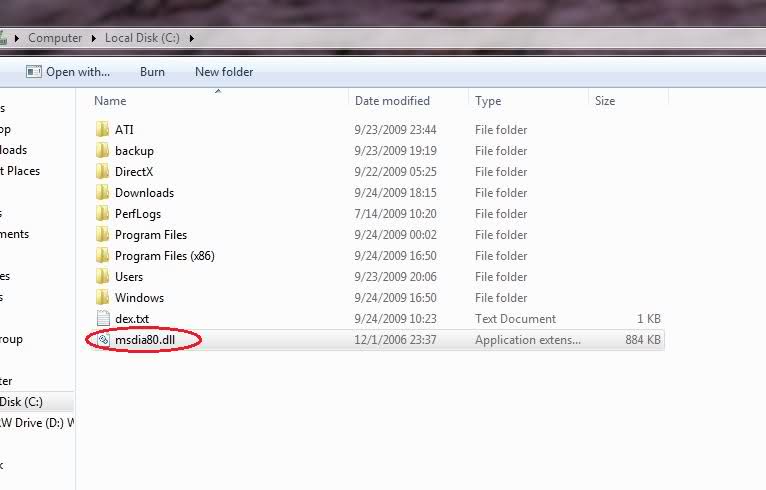Click the Program Files folder icon
The height and width of the screenshot is (490, 766).
click(x=103, y=234)
